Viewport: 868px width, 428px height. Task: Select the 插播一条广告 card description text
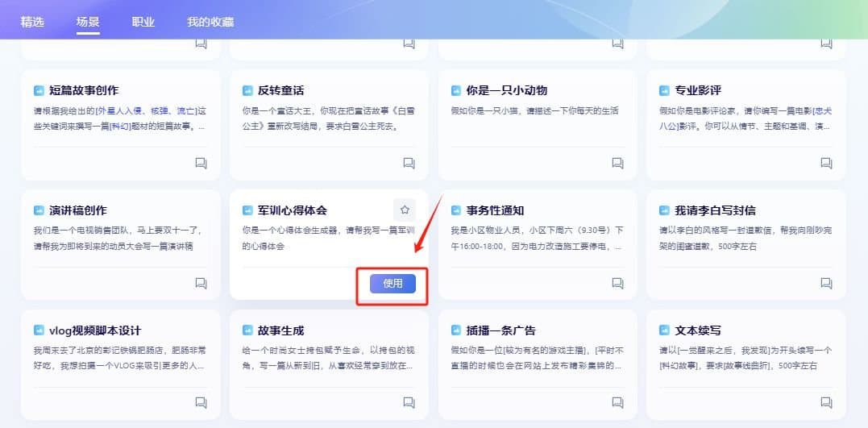[x=537, y=358]
